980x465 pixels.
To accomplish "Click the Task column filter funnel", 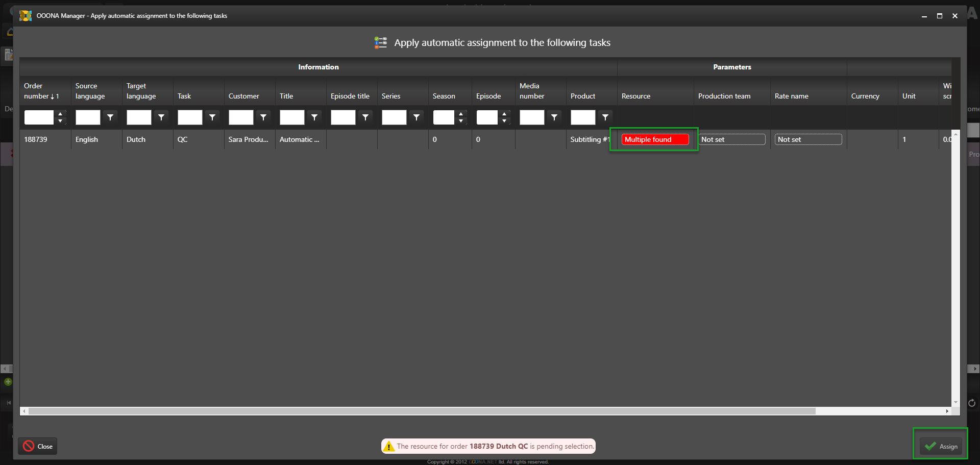I will pyautogui.click(x=212, y=117).
